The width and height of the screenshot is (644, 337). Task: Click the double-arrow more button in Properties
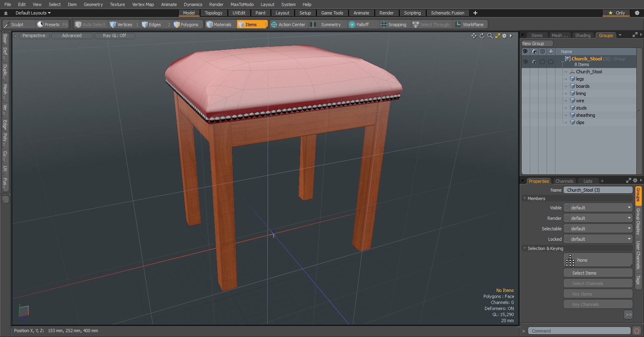click(628, 315)
